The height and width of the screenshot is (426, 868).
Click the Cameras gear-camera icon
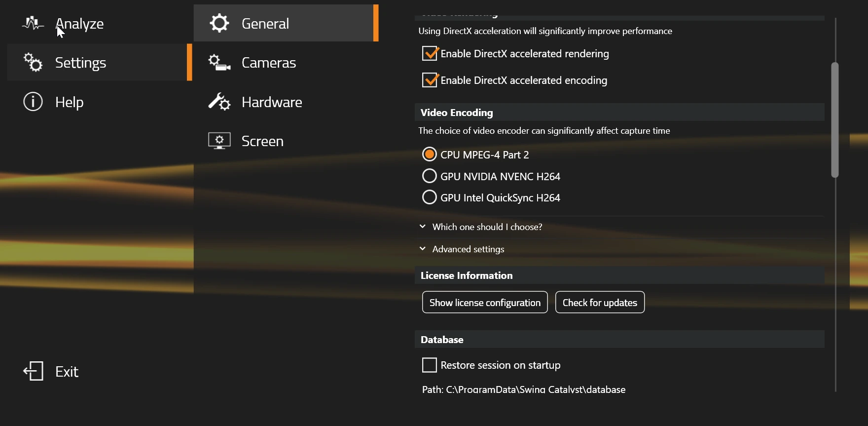tap(219, 63)
